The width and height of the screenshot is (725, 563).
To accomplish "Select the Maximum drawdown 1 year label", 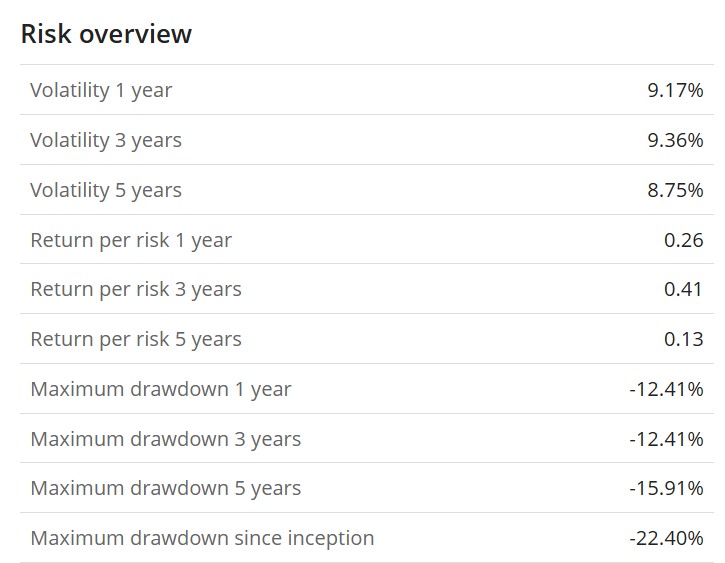I will [161, 389].
